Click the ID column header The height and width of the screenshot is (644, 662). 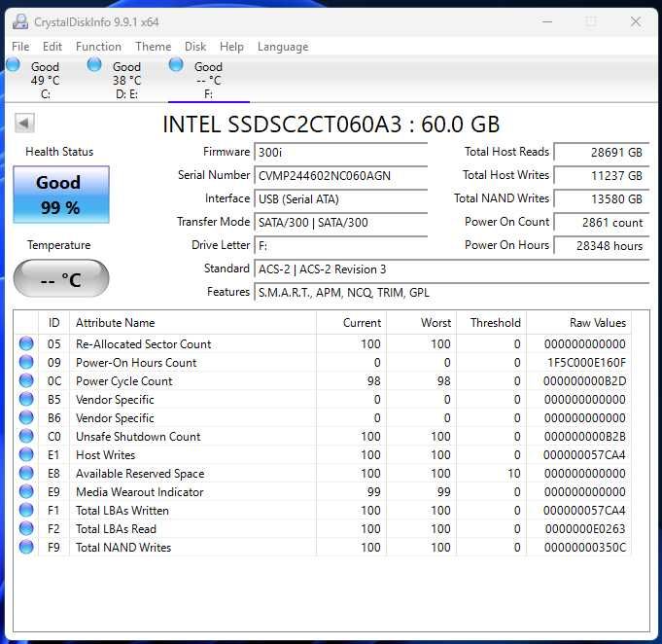point(54,323)
